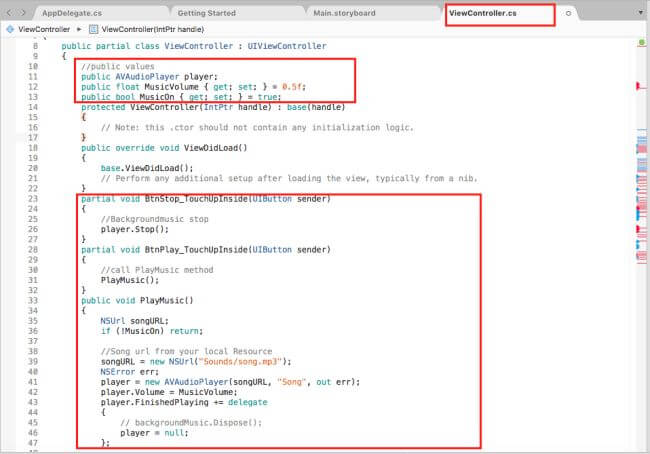Viewport: 650px width, 454px height.
Task: Switch to the AppDelegate.cs tab
Action: tap(72, 13)
